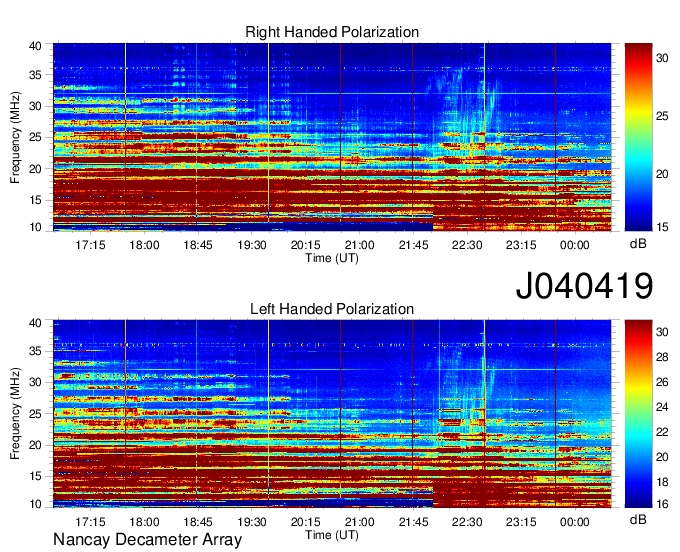The width and height of the screenshot is (680, 552).
Task: Click the "25" frequency tick of Right Handed plot
Action: pos(35,137)
